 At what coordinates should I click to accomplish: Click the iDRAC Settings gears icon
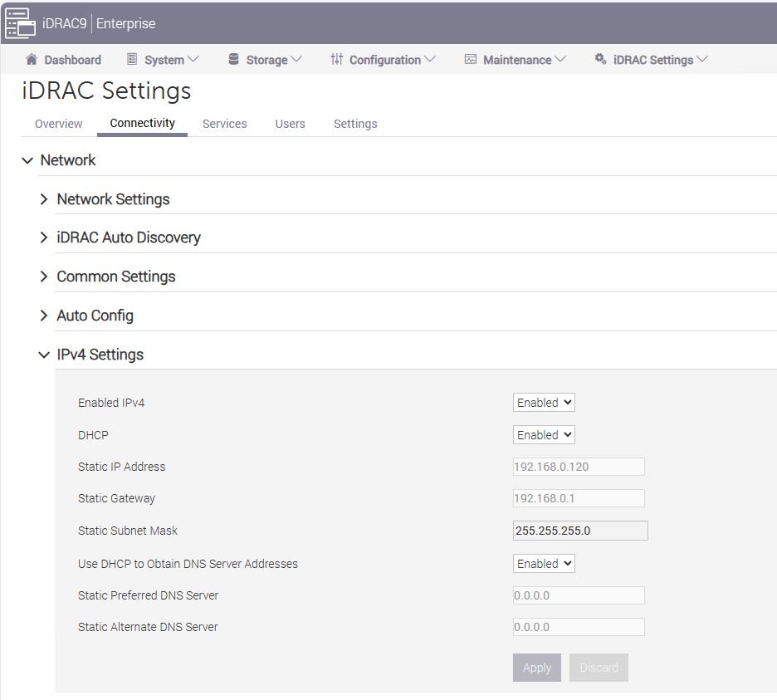click(x=601, y=60)
